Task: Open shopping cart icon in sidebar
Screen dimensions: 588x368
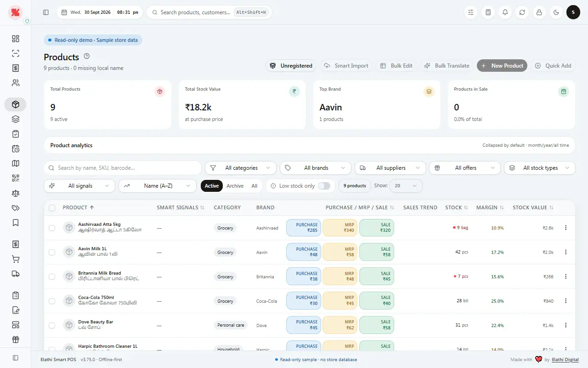Action: click(16, 259)
